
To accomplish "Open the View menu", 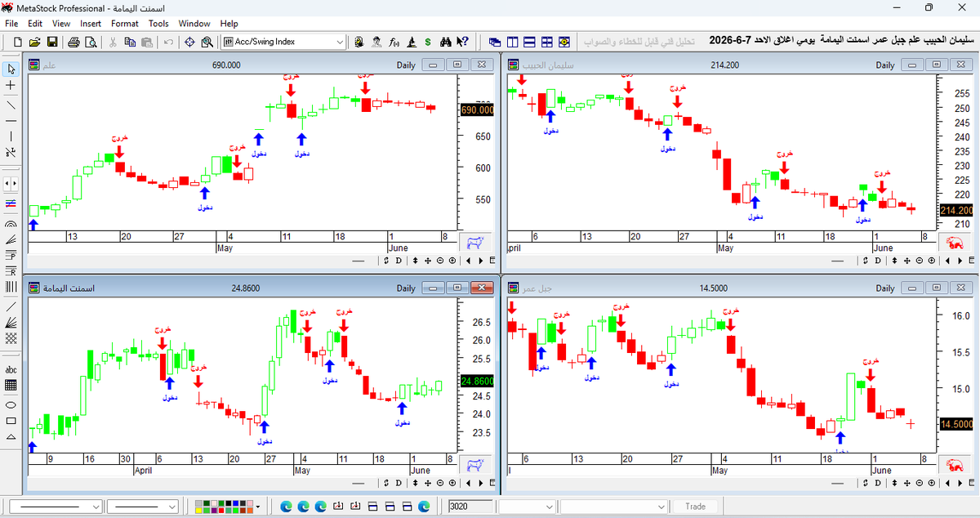I will (x=61, y=24).
